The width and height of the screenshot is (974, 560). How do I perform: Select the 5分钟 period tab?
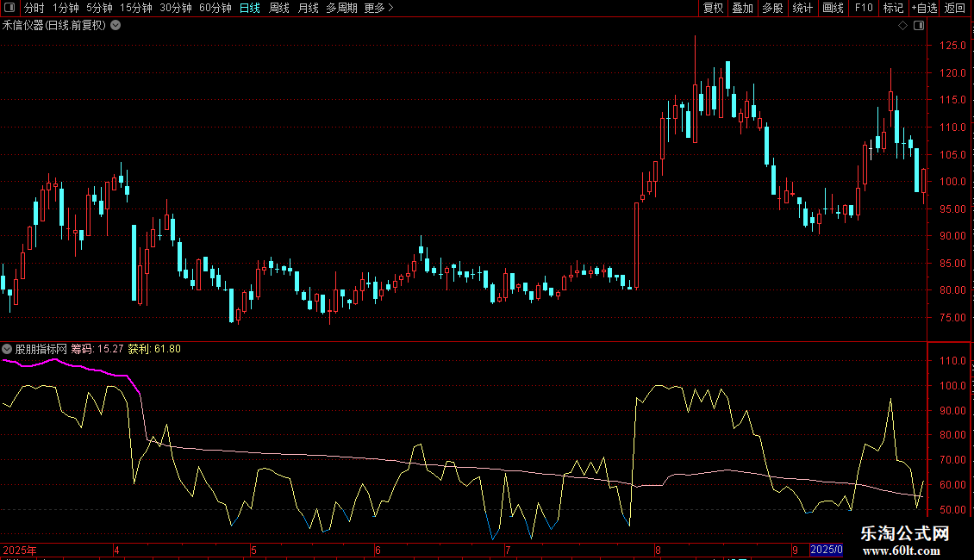(x=99, y=8)
